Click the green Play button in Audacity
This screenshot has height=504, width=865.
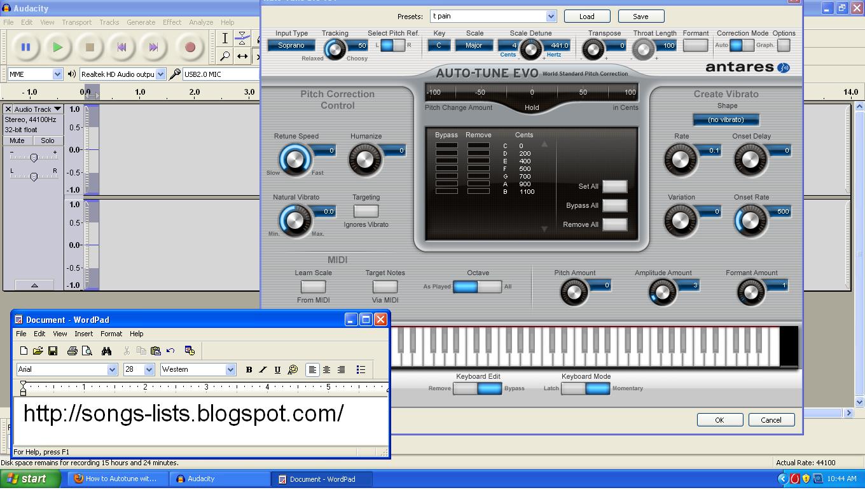57,47
